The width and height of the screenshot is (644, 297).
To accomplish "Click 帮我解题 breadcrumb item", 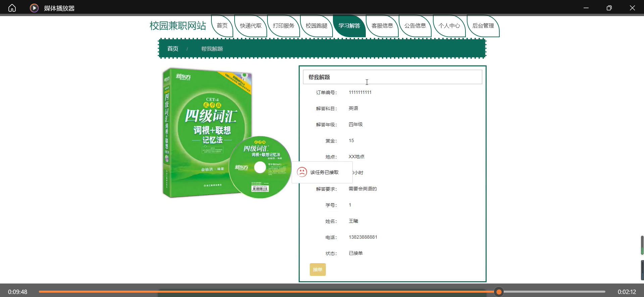I will coord(212,49).
